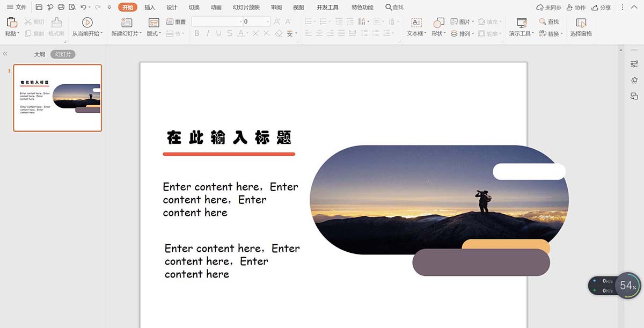Select slide 1 thumbnail

(57, 98)
